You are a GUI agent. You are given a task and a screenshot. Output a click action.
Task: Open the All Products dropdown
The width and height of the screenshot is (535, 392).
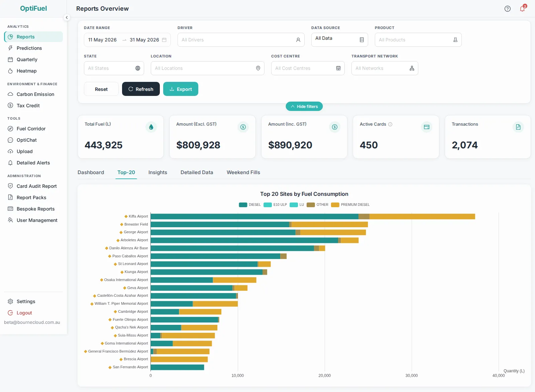pos(418,40)
